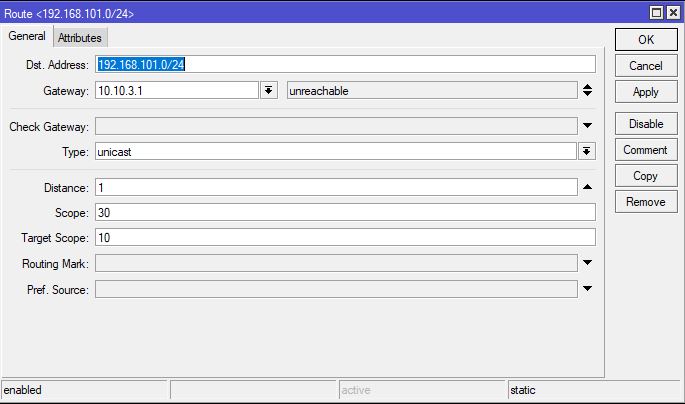Apply the route settings
The height and width of the screenshot is (404, 685).
(x=646, y=92)
